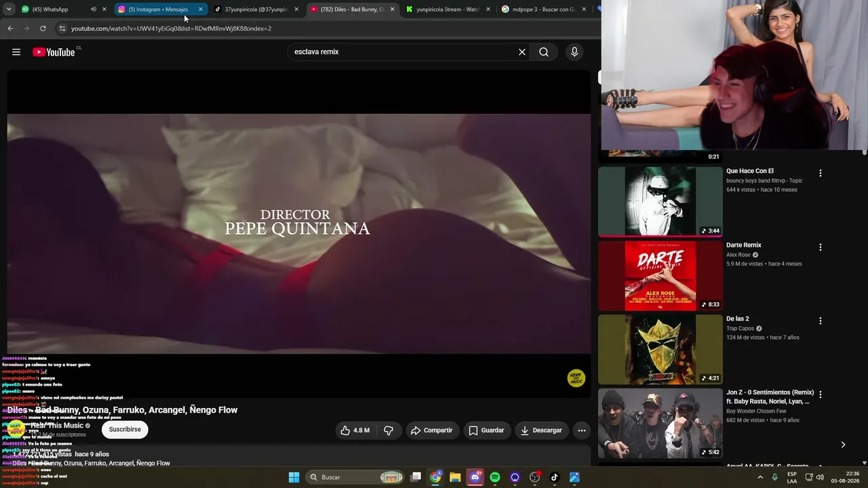Show hidden system tray icons

point(760,477)
